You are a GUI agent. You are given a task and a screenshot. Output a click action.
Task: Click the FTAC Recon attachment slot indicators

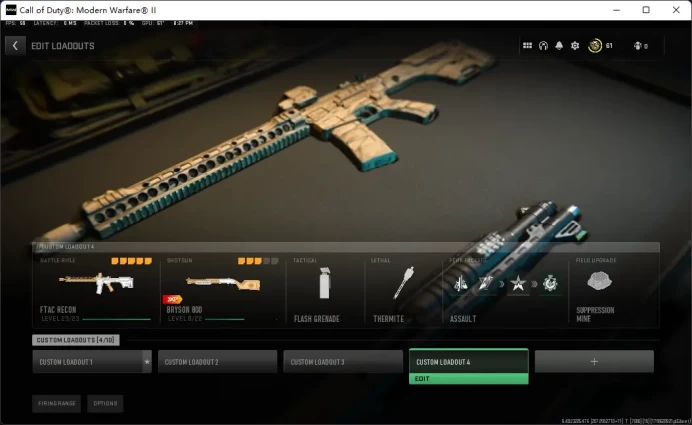[x=132, y=261]
